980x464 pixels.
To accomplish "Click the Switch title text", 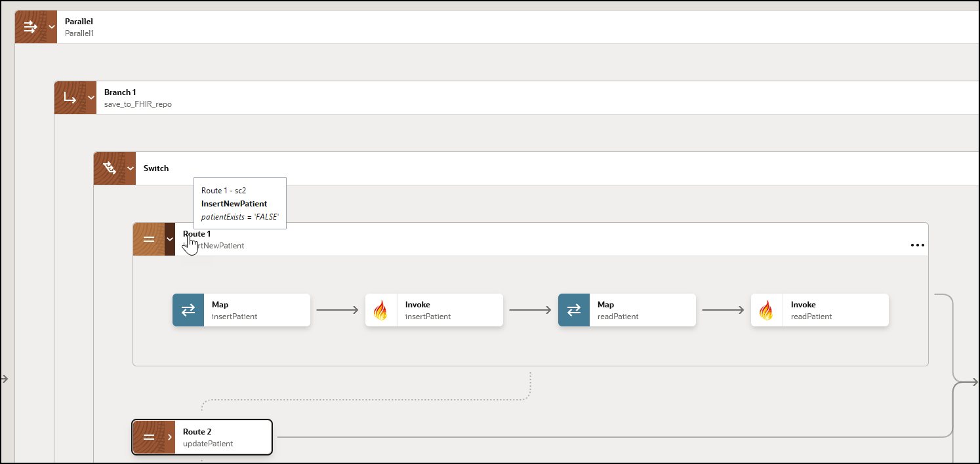I will click(156, 168).
